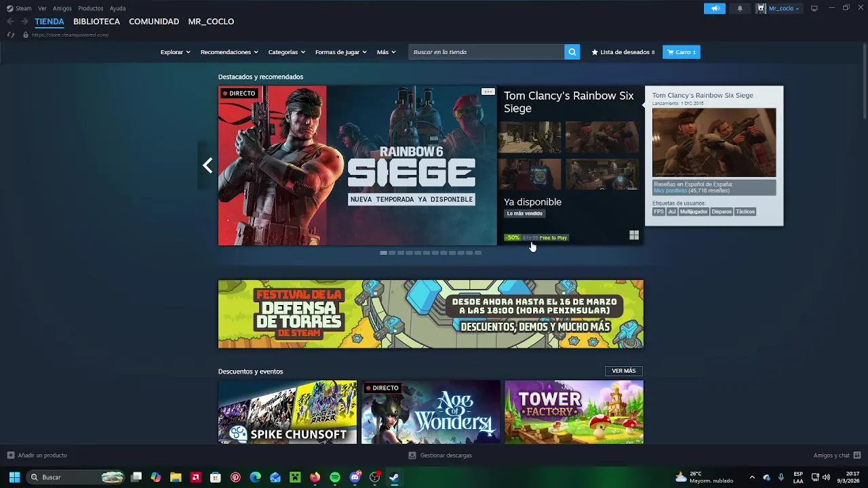
Task: Switch to the COMUNIDAD tab
Action: point(154,22)
